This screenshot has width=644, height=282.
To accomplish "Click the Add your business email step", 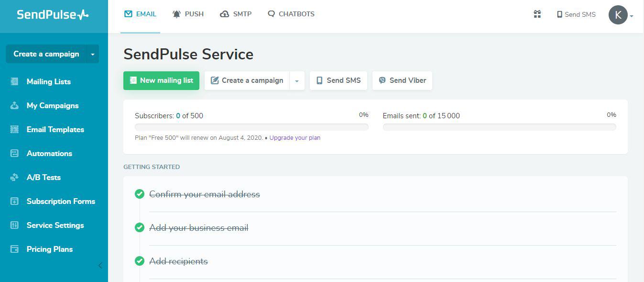I will (x=199, y=228).
